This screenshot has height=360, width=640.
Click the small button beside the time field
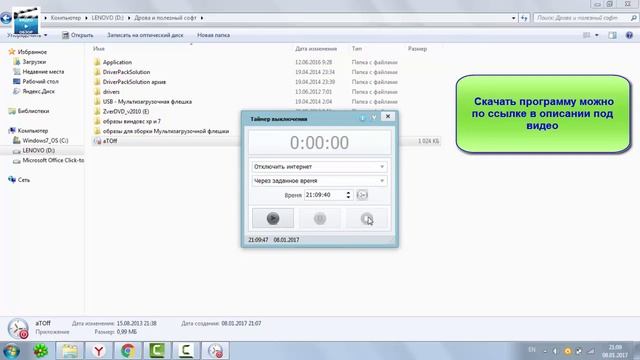(x=362, y=195)
